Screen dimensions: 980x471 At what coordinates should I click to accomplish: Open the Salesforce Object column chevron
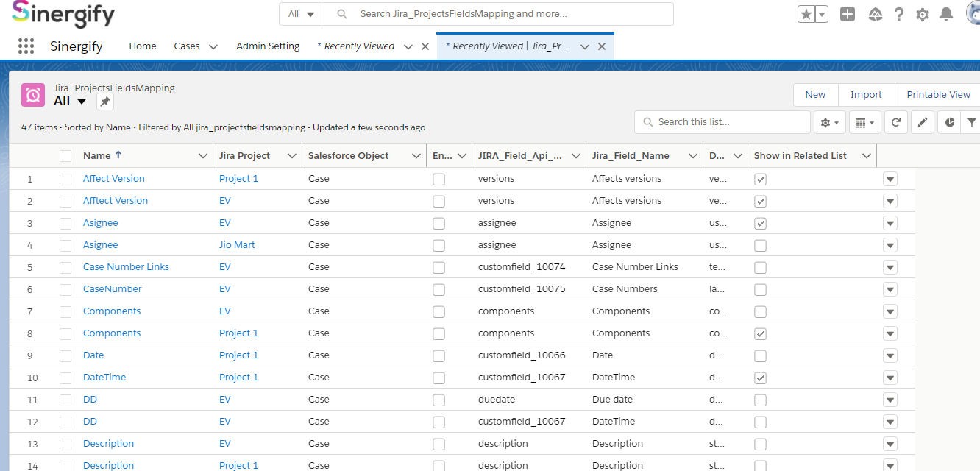click(416, 156)
